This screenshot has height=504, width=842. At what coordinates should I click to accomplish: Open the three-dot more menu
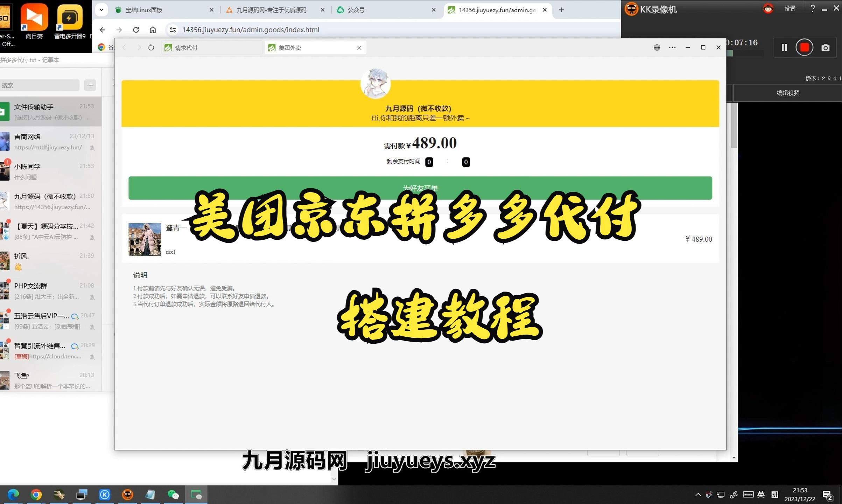[672, 48]
